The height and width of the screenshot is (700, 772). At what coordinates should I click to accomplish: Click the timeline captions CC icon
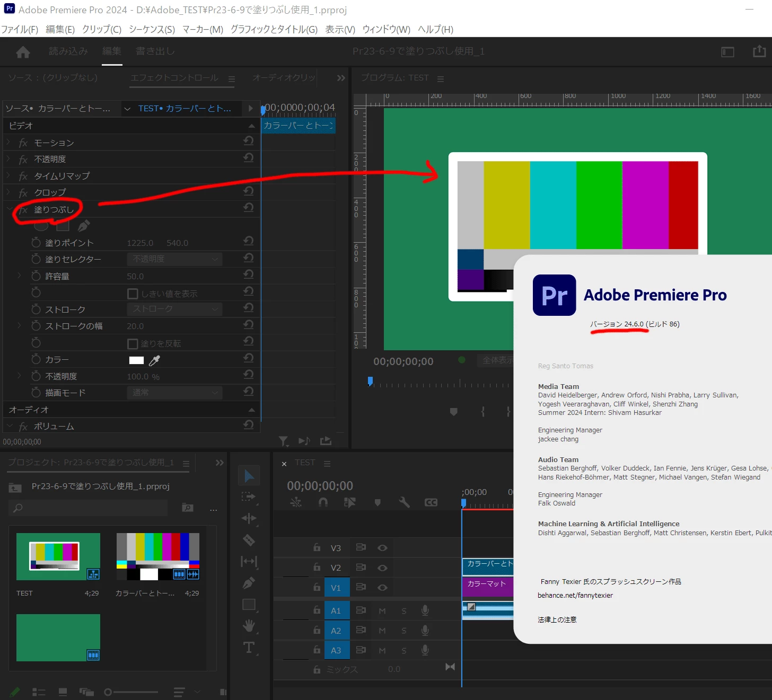[x=431, y=502]
